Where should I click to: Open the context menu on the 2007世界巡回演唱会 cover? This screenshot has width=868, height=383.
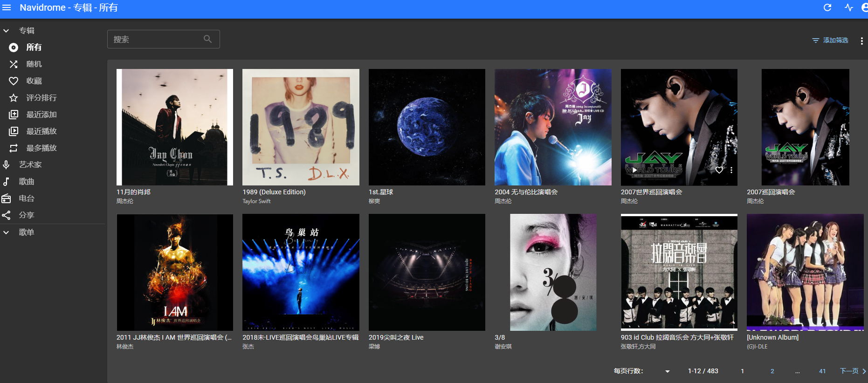tap(731, 170)
